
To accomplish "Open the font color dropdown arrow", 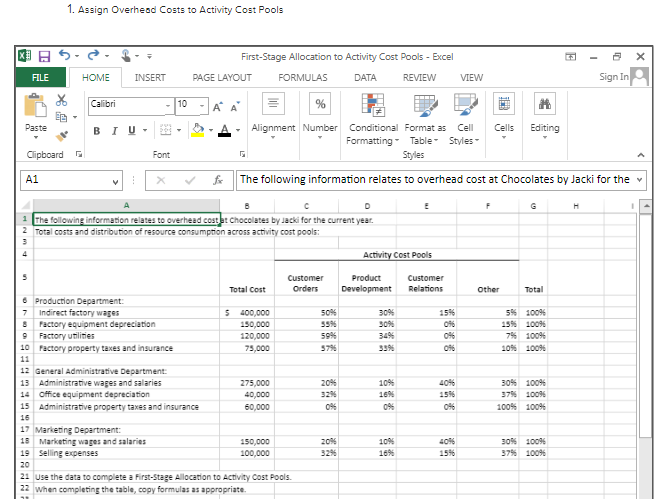I will [x=238, y=130].
